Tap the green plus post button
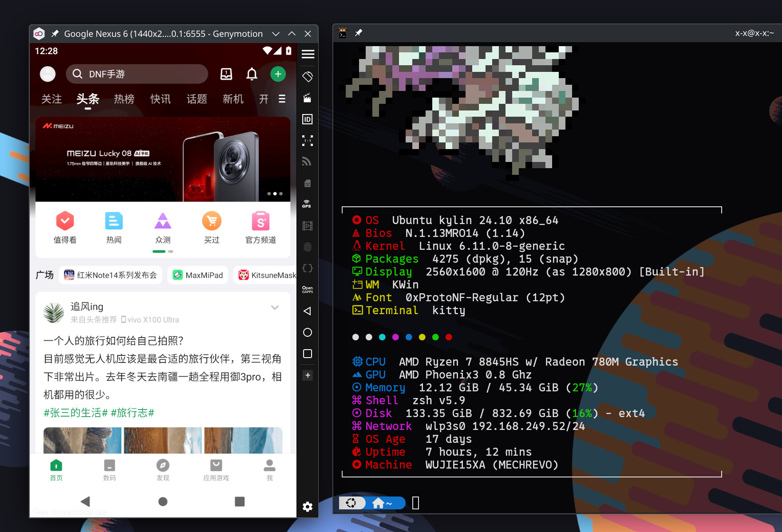The width and height of the screenshot is (782, 532). [x=278, y=74]
